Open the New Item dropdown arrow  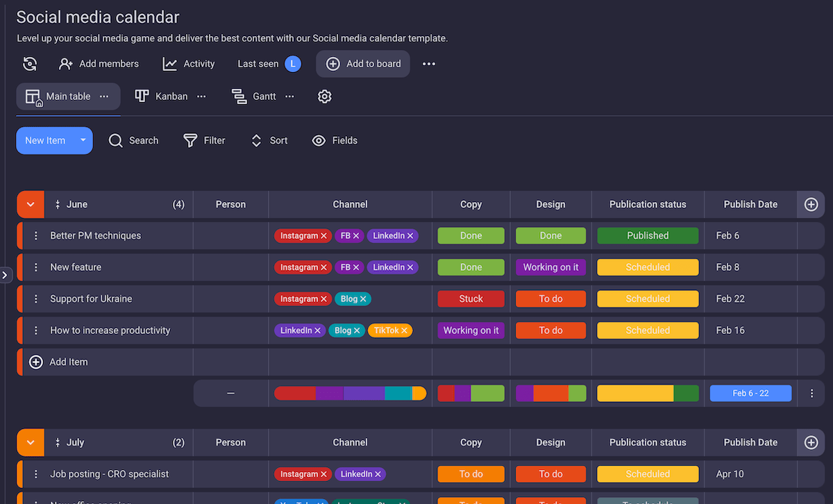pyautogui.click(x=83, y=140)
